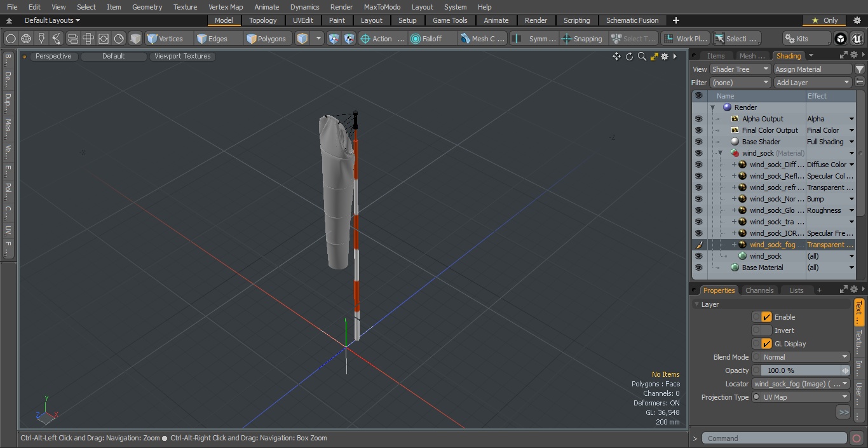This screenshot has width=868, height=448.
Task: Click the Perspective viewport view button
Action: coord(53,56)
